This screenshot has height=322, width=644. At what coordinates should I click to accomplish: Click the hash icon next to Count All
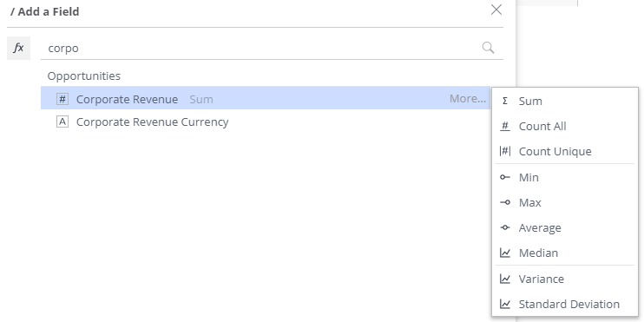(505, 126)
